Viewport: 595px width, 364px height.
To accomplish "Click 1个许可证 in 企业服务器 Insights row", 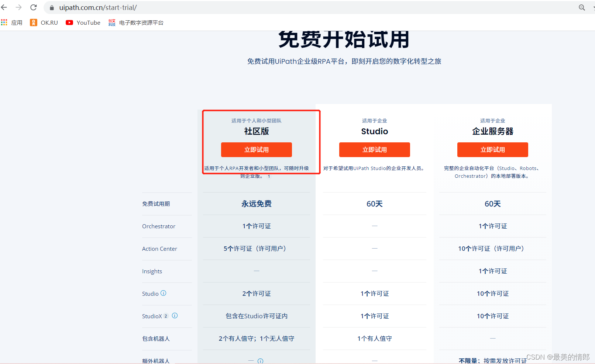I will tap(493, 271).
